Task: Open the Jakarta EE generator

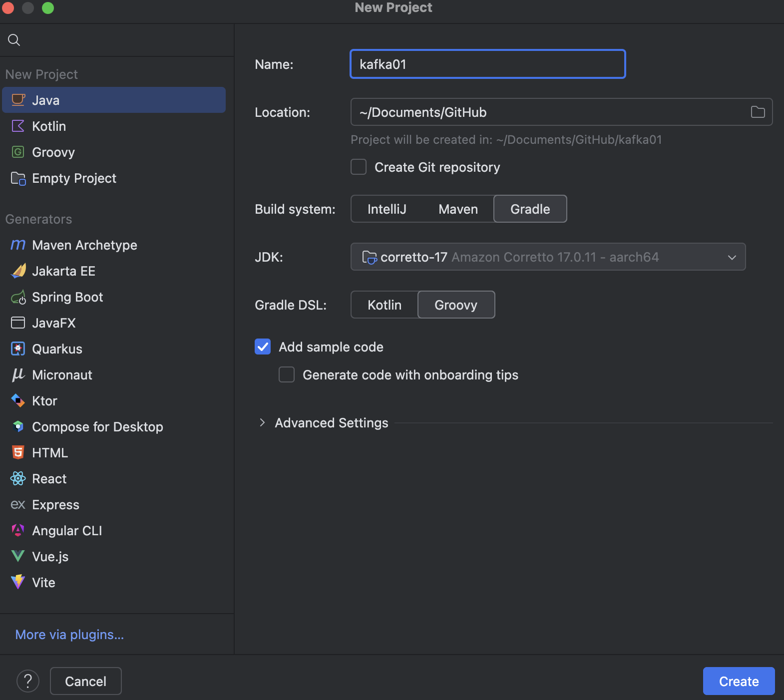Action: click(114, 271)
